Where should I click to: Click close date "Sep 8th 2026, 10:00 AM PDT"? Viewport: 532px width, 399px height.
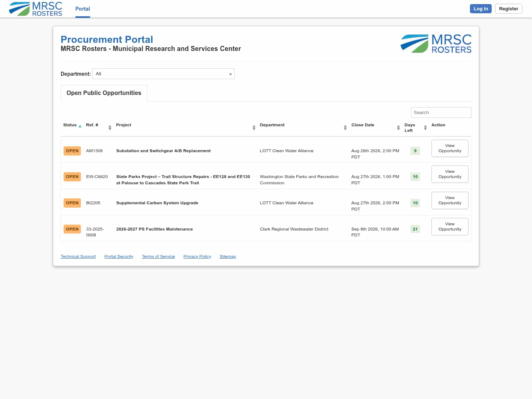(x=375, y=232)
